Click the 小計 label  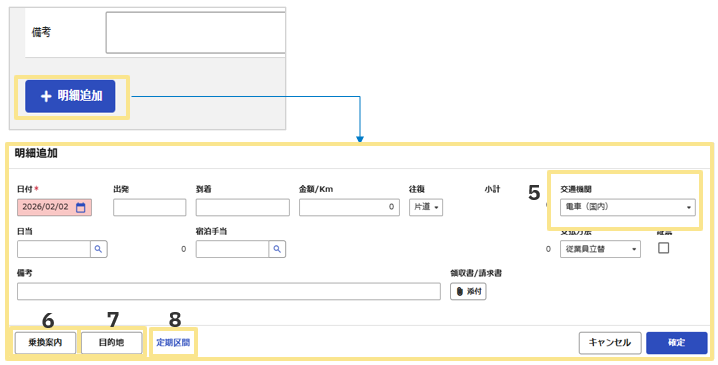point(492,189)
